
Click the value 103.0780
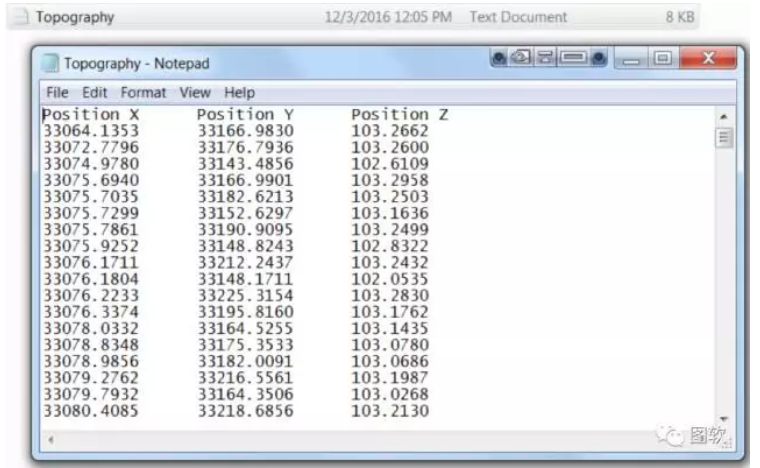click(x=390, y=345)
